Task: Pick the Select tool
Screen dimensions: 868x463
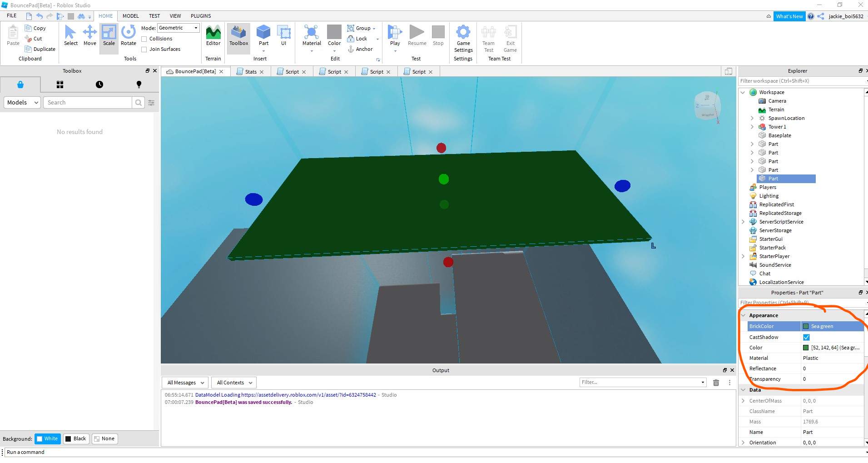Action: coord(71,35)
